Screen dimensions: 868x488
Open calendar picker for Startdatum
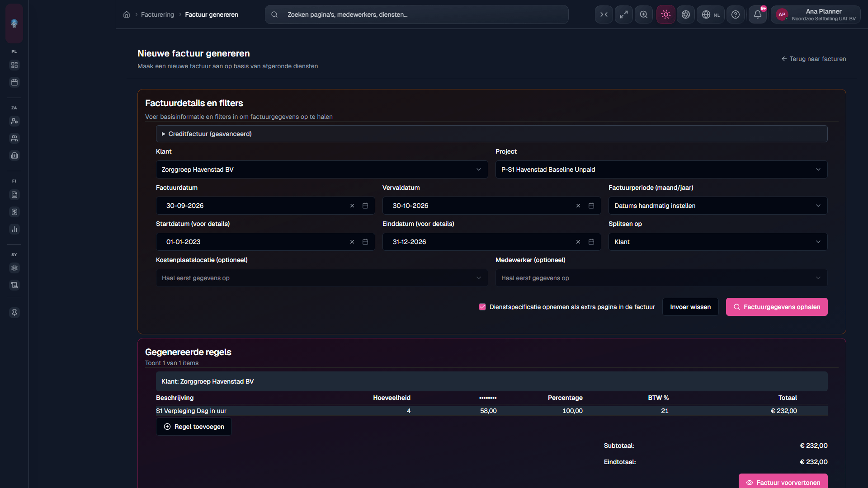point(365,242)
